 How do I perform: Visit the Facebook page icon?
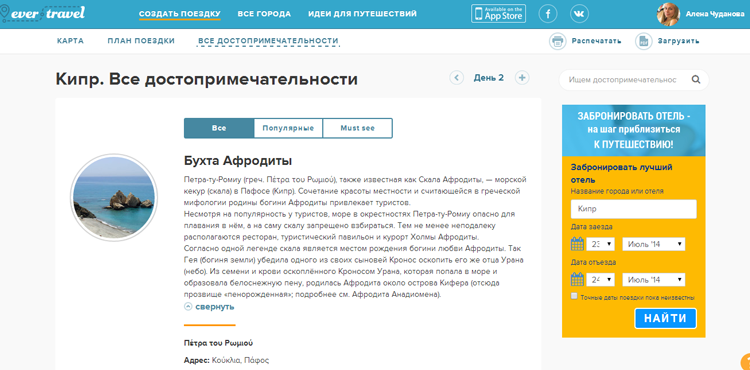coord(548,14)
